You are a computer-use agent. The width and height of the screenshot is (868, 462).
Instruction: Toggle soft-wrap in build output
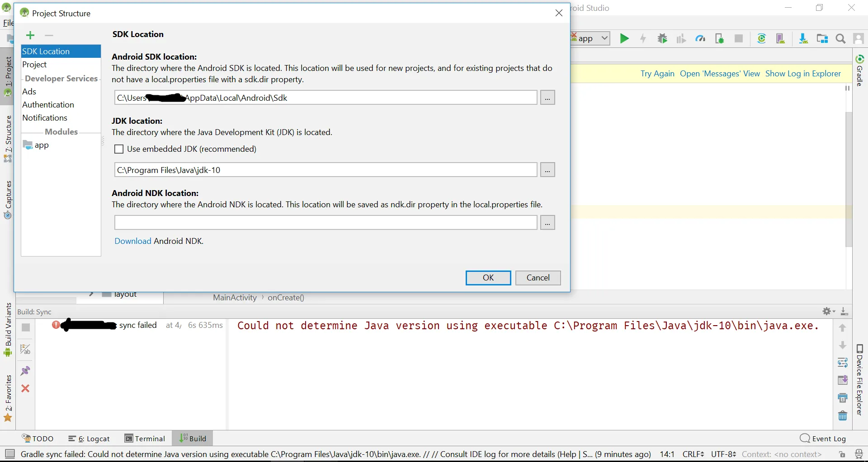843,363
